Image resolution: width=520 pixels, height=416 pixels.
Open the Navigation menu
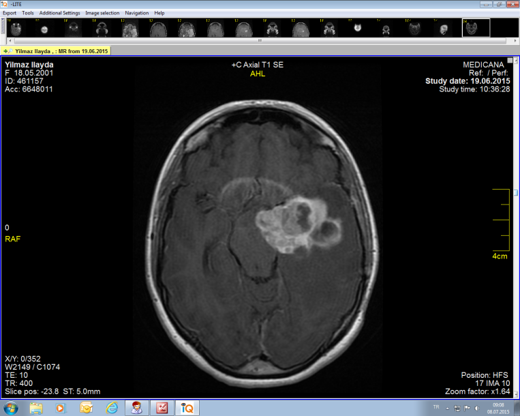coord(137,13)
